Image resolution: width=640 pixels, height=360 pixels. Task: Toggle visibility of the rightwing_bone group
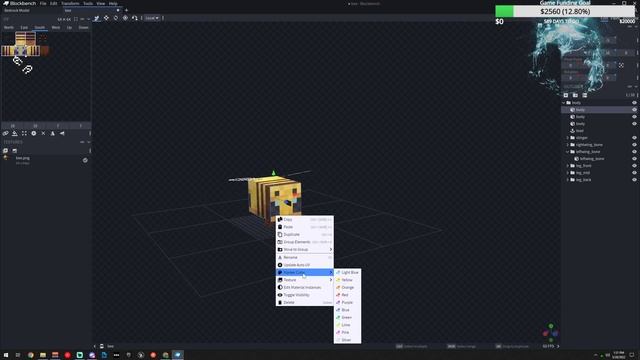(634, 144)
